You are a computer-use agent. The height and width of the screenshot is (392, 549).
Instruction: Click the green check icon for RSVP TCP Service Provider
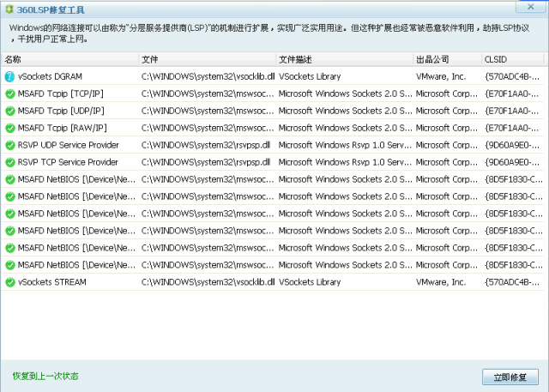[x=10, y=162]
